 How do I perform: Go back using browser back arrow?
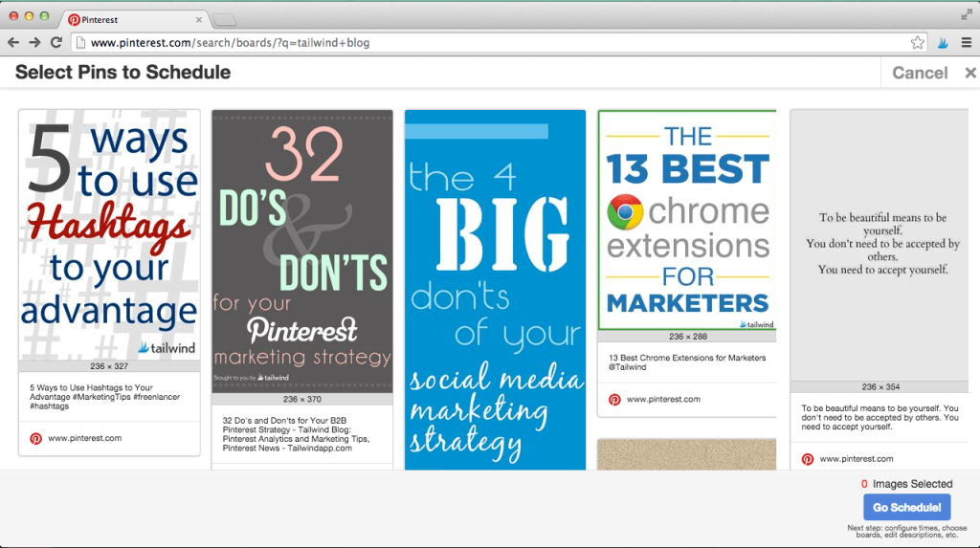coord(13,42)
